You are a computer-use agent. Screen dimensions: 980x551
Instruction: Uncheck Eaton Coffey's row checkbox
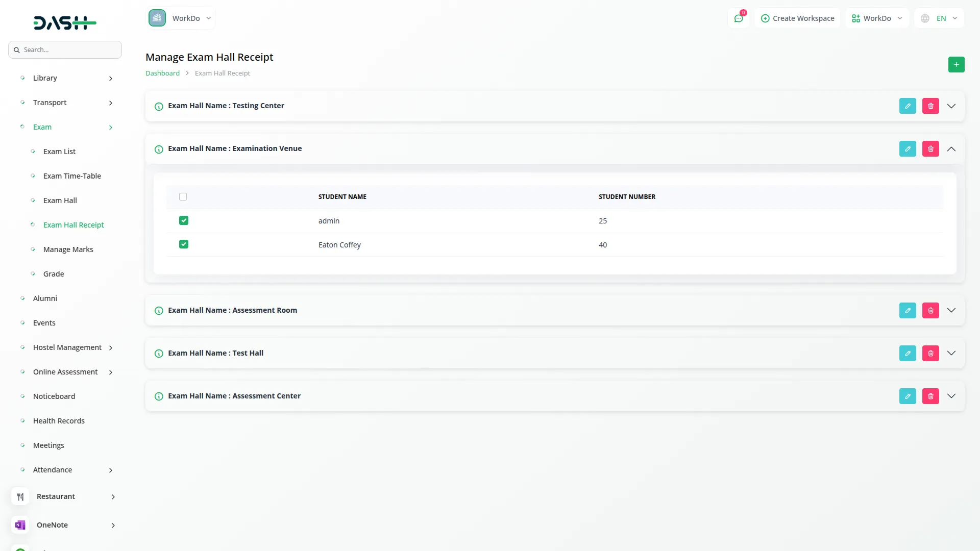[x=183, y=244]
